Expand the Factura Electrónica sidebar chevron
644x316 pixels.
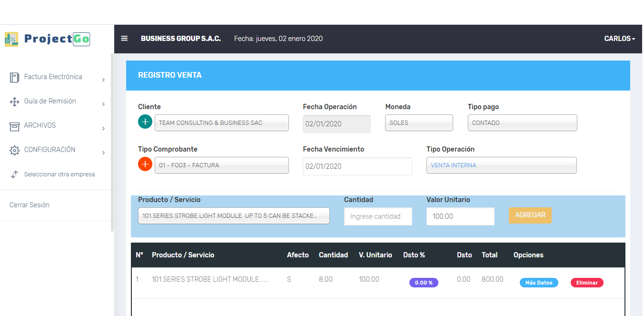103,80
